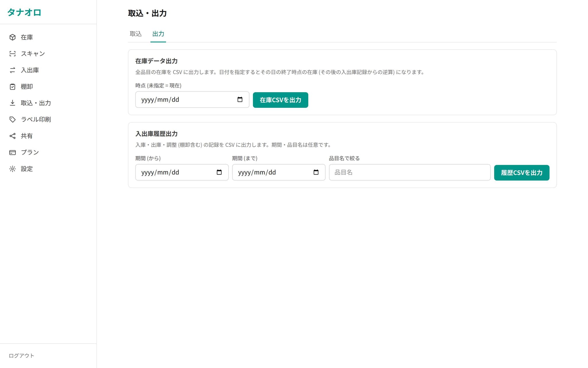
Task: Open ラベル印刷 in sidebar
Action: tap(48, 119)
